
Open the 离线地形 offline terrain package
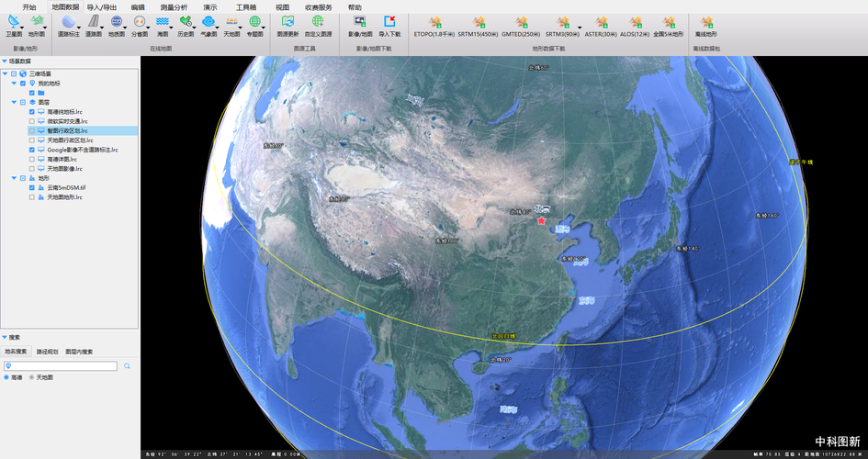(706, 23)
